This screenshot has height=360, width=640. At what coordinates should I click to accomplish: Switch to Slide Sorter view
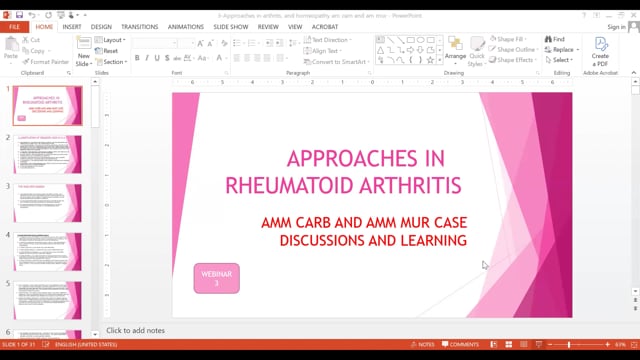pos(509,344)
